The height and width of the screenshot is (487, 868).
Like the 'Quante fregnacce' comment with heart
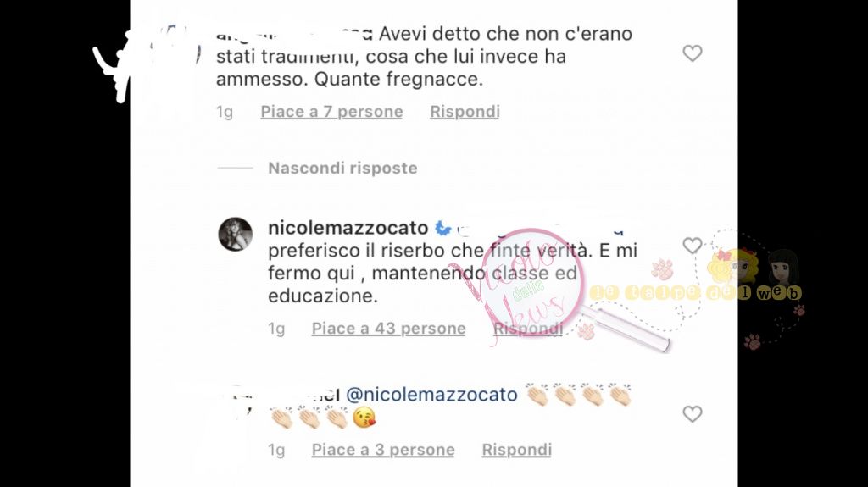click(692, 53)
